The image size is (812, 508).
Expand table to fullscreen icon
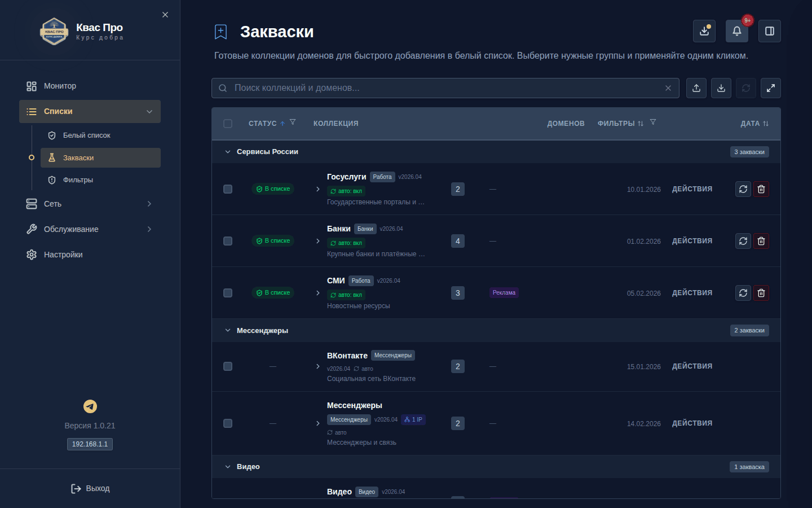771,88
